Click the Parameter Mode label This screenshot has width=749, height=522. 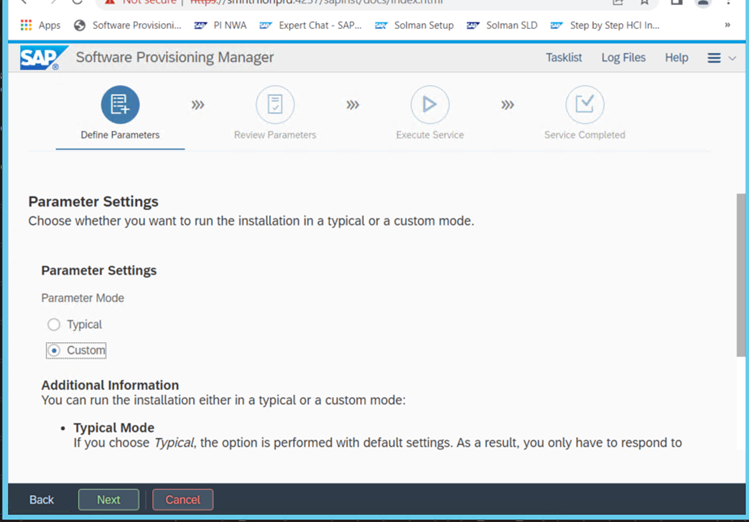pyautogui.click(x=83, y=298)
